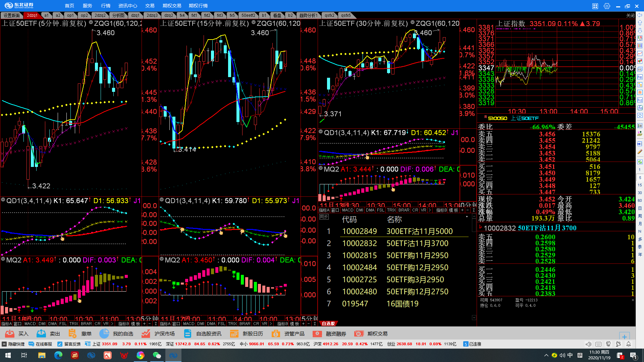The image size is (644, 362).
Task: Open 指标A indicator menu under 15-minute chart
Action: click(165, 324)
